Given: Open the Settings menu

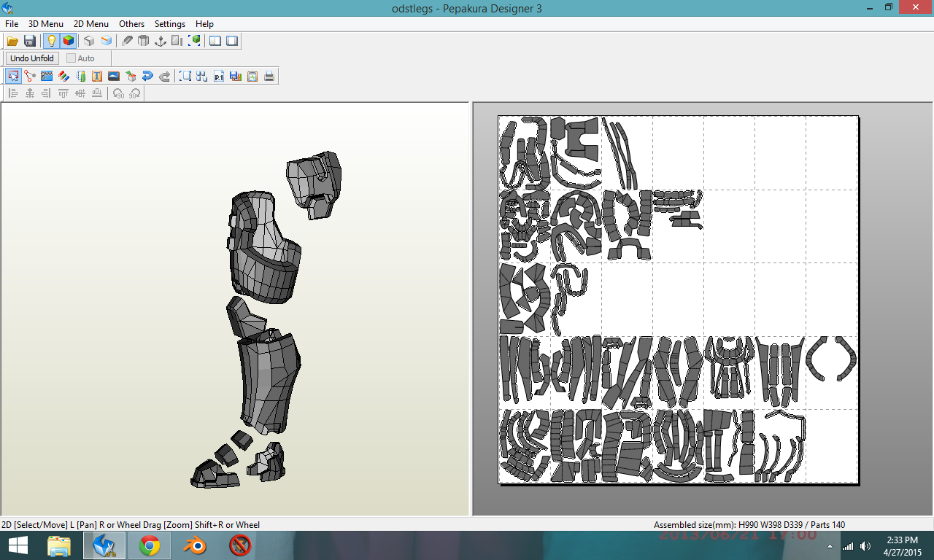Looking at the screenshot, I should pos(170,24).
